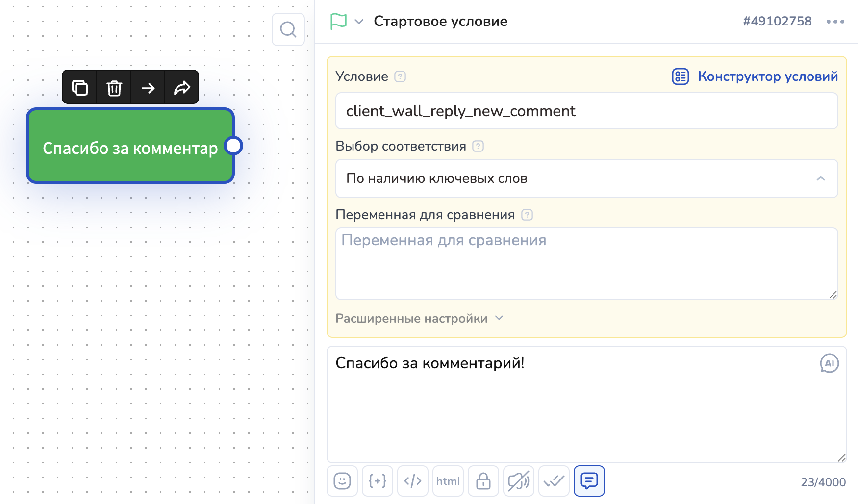Image resolution: width=858 pixels, height=504 pixels.
Task: Click the Переменная для сравнения text field
Action: [586, 263]
